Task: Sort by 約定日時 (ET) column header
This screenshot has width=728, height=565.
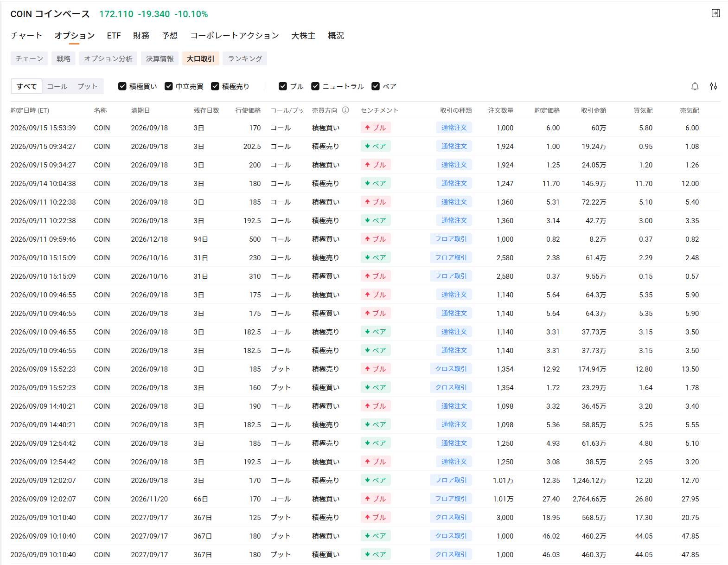Action: [30, 110]
